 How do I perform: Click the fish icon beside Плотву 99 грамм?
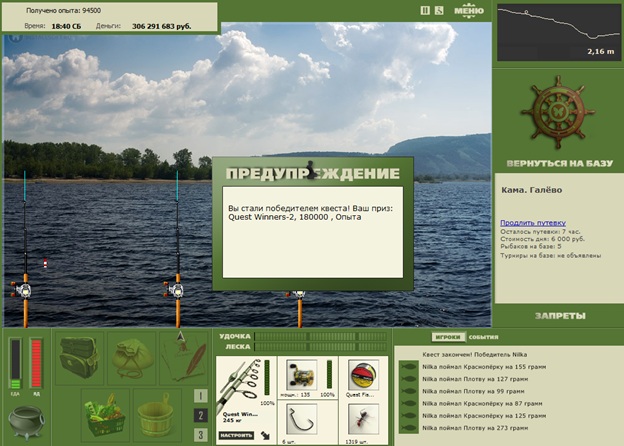(408, 391)
